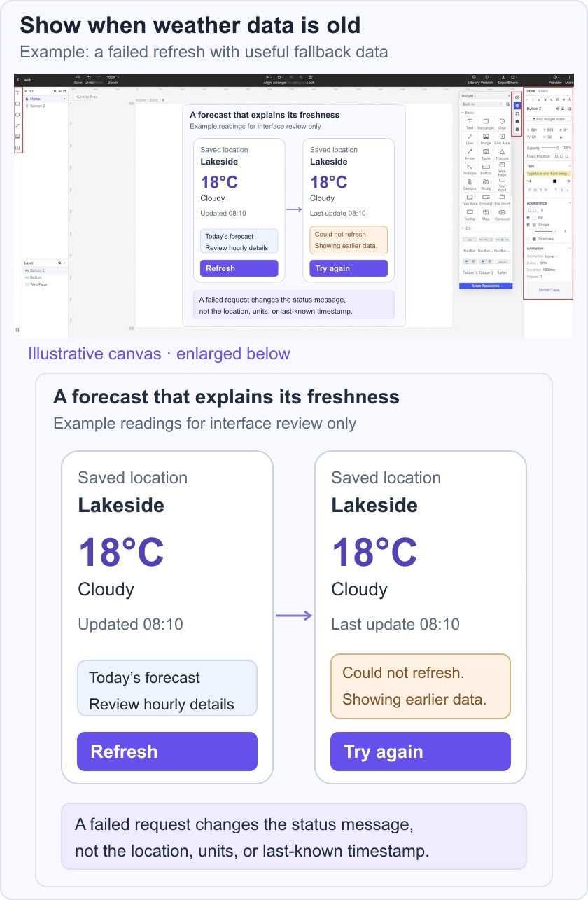Pick the Rectangle widget in Widget panel
This screenshot has height=900, width=588.
pos(486,124)
